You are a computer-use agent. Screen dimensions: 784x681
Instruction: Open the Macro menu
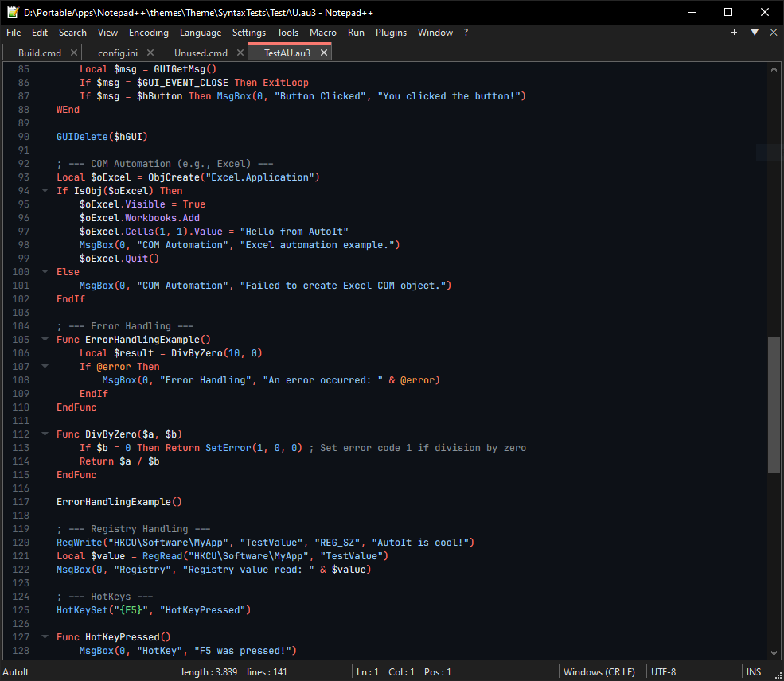(x=324, y=33)
